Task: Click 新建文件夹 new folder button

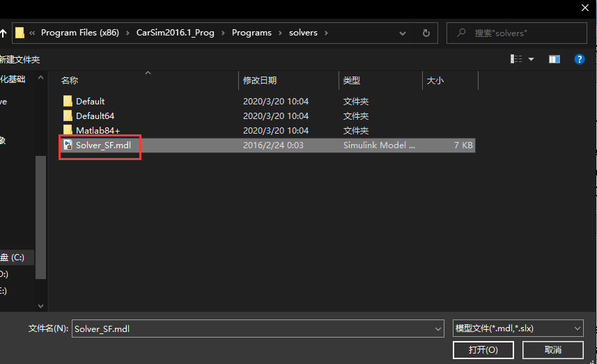Action: (x=20, y=59)
